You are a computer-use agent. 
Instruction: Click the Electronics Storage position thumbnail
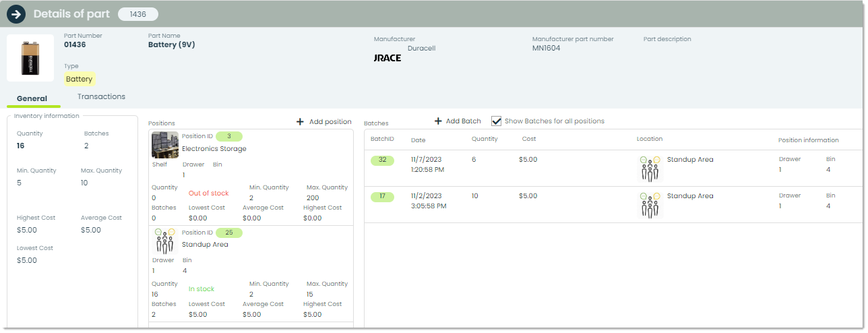165,145
